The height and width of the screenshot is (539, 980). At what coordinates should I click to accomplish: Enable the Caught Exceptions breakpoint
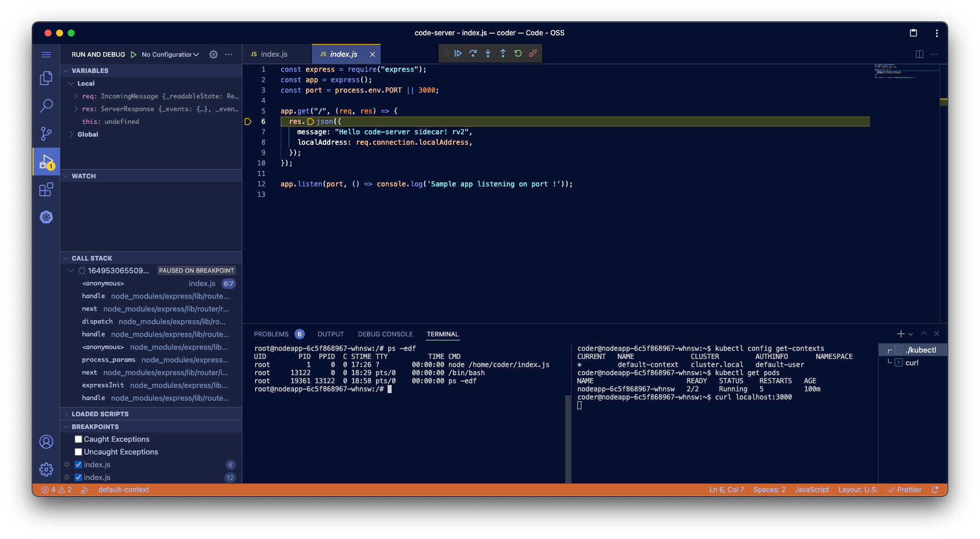pyautogui.click(x=78, y=439)
